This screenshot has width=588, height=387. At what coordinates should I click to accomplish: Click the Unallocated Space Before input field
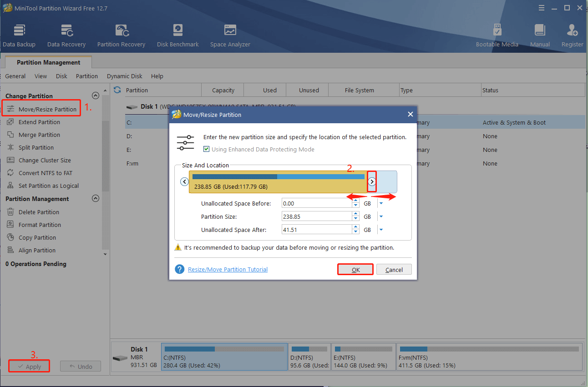click(x=316, y=204)
